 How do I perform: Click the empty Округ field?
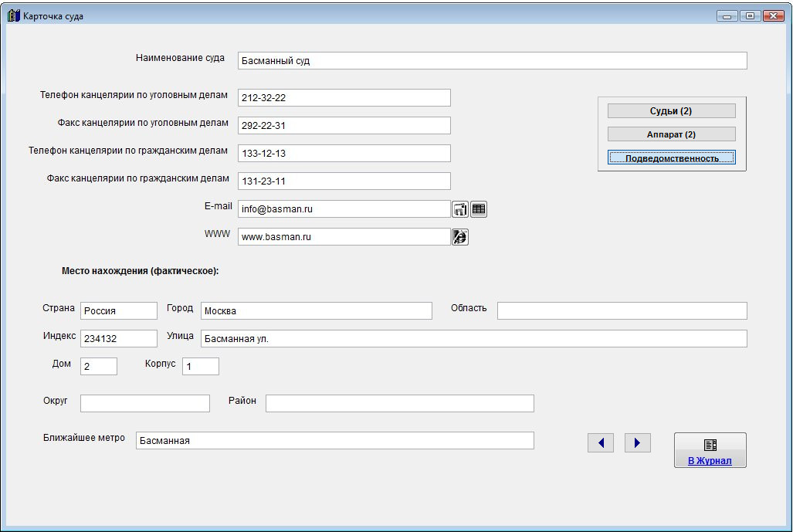point(145,403)
